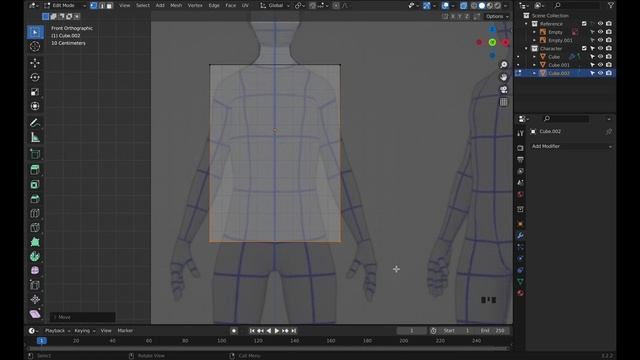640x360 pixels.
Task: Open the Options dropdown
Action: pos(497,16)
